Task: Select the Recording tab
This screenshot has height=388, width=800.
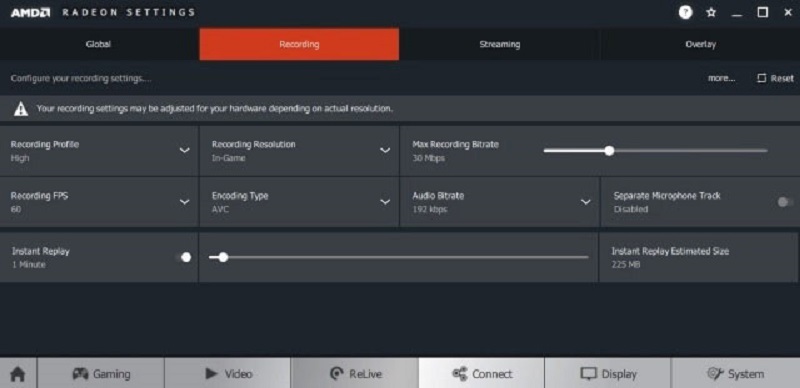Action: tap(299, 44)
